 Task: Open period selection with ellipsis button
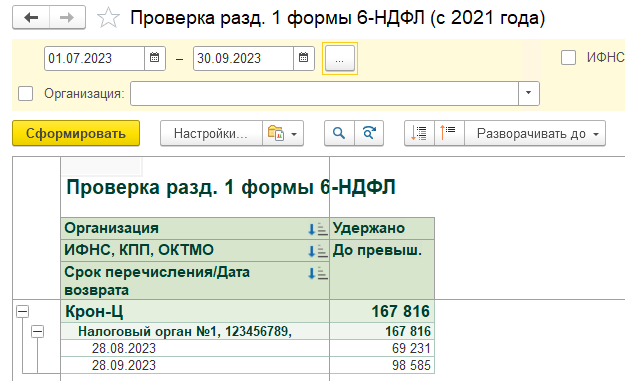coord(340,59)
